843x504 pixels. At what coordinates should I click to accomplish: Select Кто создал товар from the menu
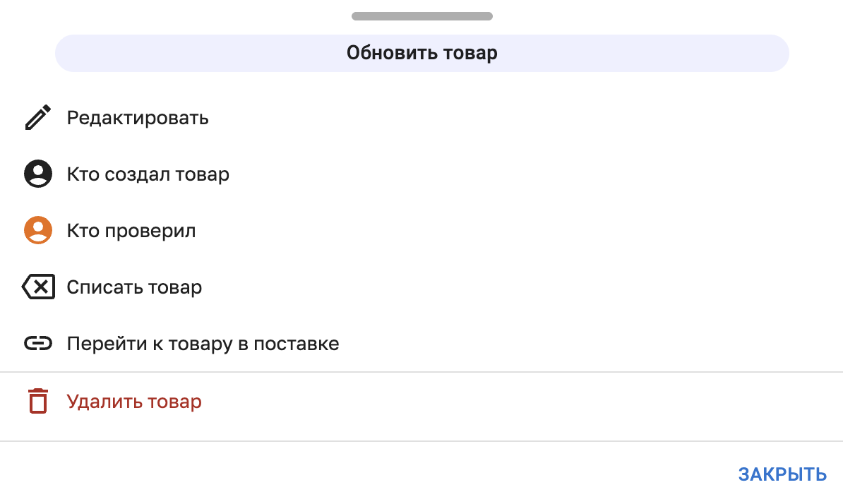[148, 174]
